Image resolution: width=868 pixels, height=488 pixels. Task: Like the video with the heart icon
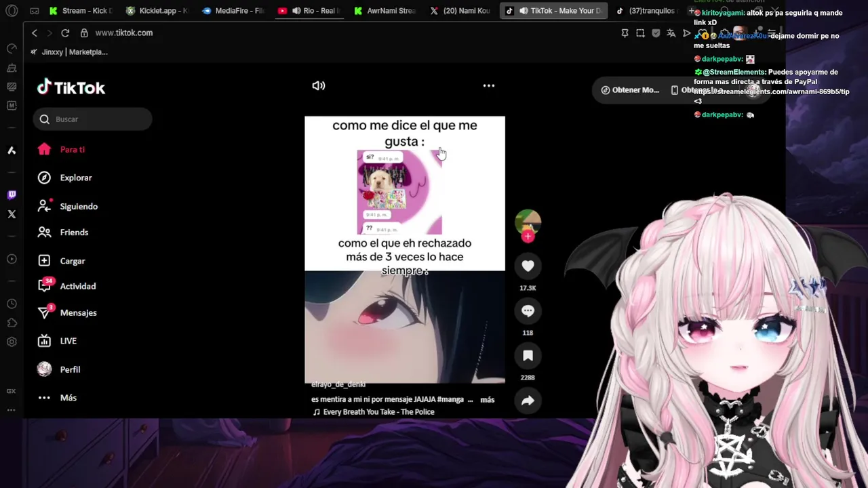(528, 266)
